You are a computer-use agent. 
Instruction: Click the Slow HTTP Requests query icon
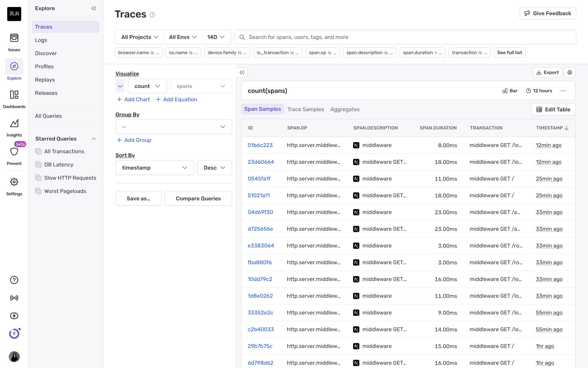(38, 178)
